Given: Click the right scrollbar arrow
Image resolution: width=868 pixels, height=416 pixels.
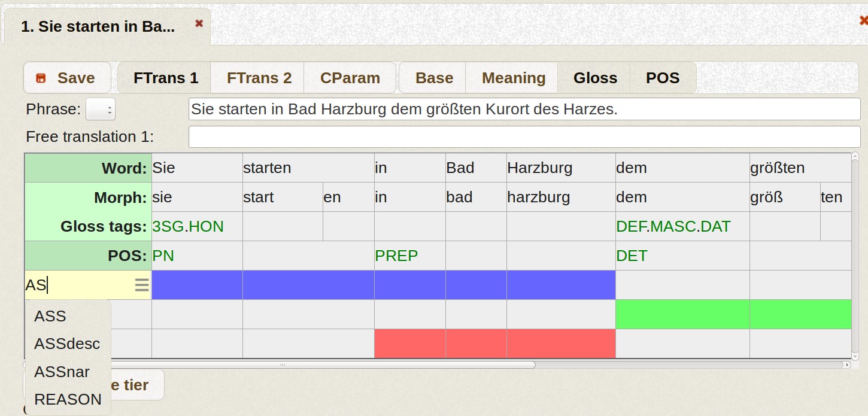Looking at the screenshot, I should coord(846,365).
